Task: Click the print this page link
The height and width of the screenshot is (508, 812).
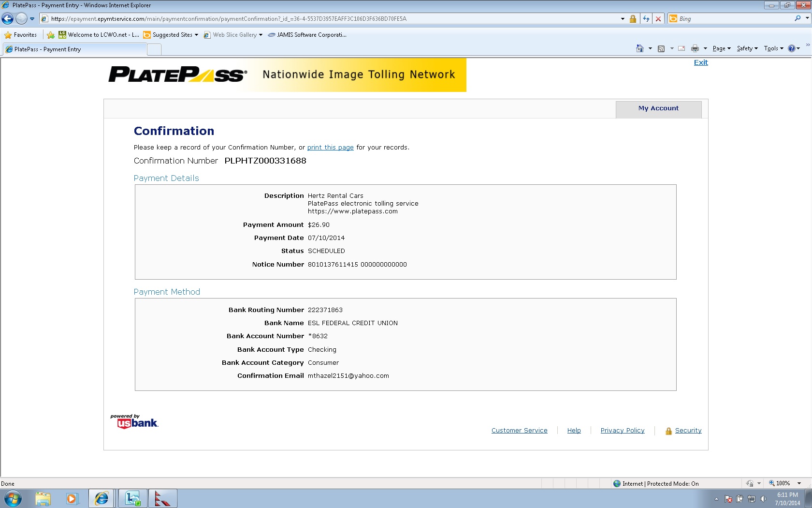Action: click(x=331, y=148)
